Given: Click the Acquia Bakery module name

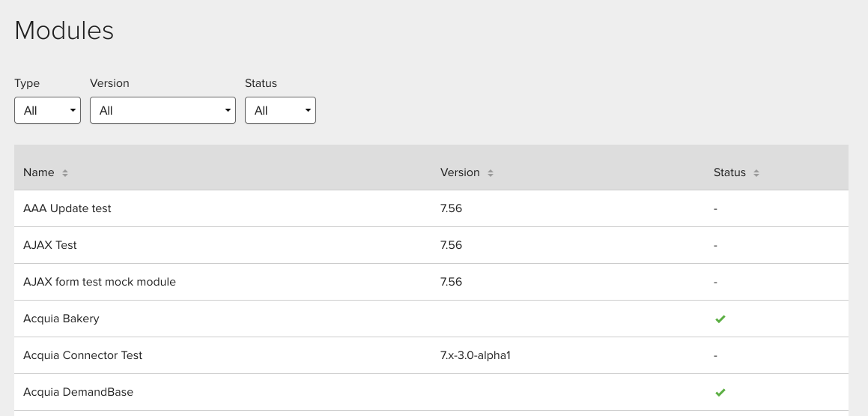Looking at the screenshot, I should (x=61, y=319).
